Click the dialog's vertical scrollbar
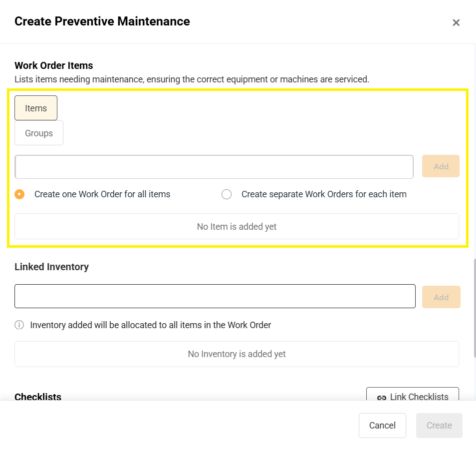Image resolution: width=476 pixels, height=450 pixels. (x=474, y=307)
